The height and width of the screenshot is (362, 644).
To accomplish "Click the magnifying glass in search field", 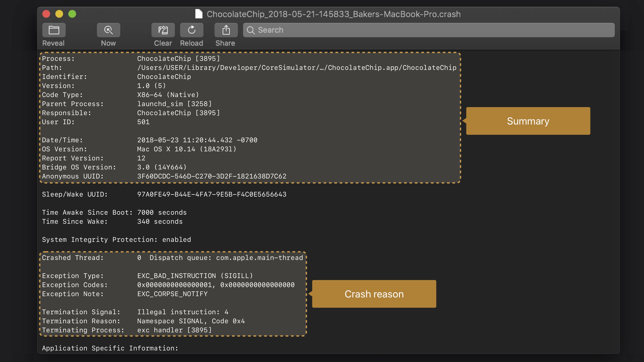I will tap(251, 30).
